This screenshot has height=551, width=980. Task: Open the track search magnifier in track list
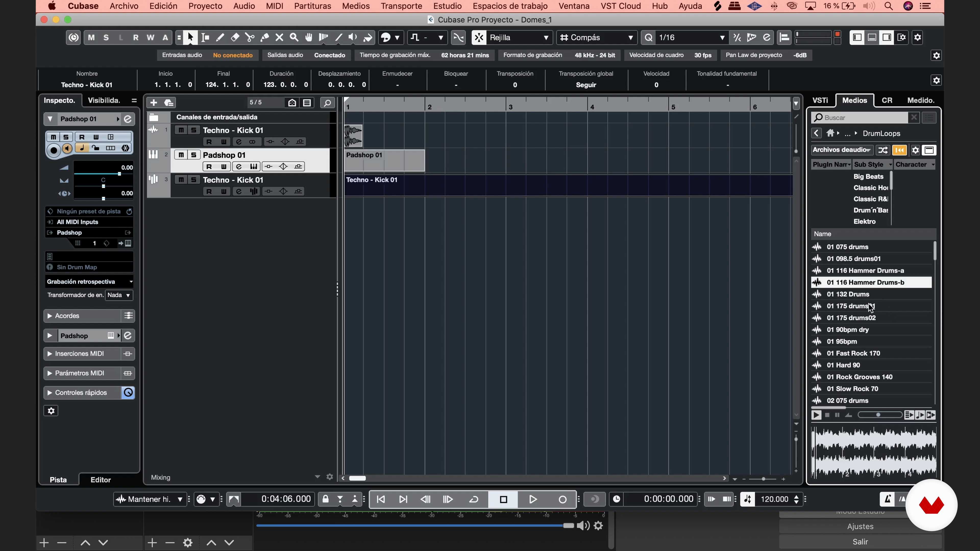(327, 103)
